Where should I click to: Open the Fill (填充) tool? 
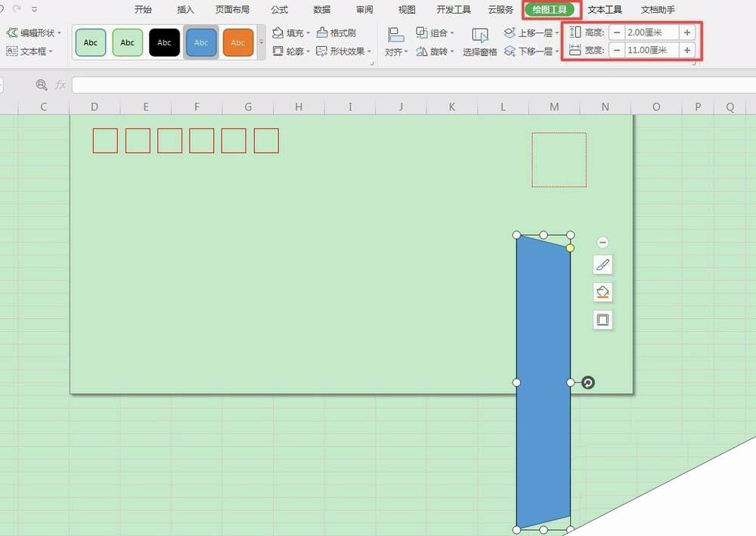tap(288, 33)
